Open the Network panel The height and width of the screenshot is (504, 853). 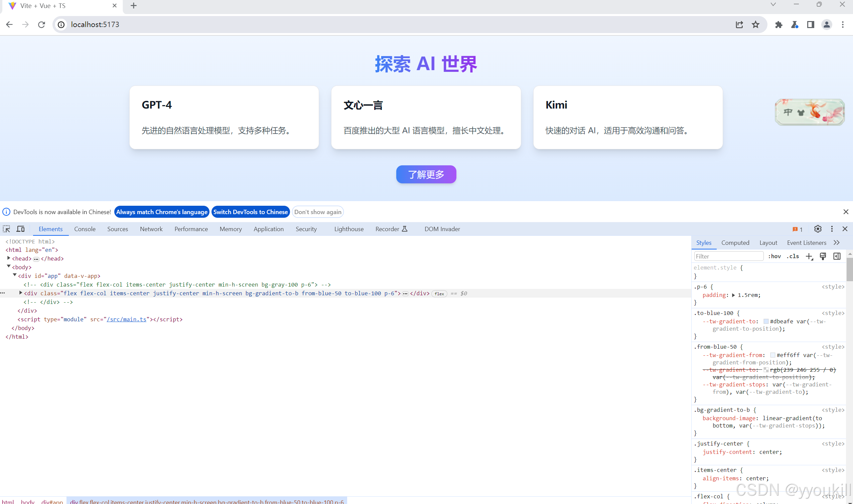click(151, 229)
